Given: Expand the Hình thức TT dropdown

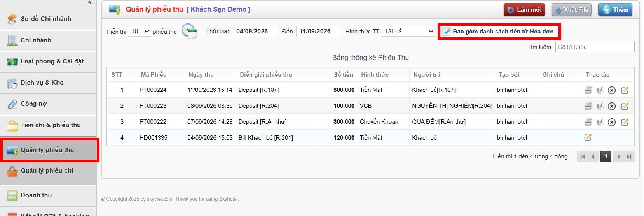Looking at the screenshot, I should click(x=408, y=32).
